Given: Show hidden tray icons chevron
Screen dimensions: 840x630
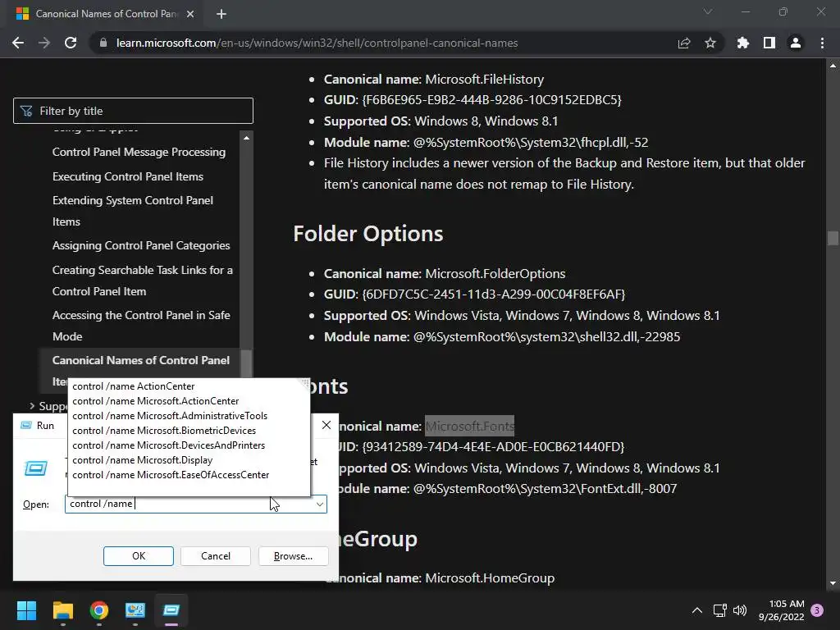Looking at the screenshot, I should pos(697,610).
